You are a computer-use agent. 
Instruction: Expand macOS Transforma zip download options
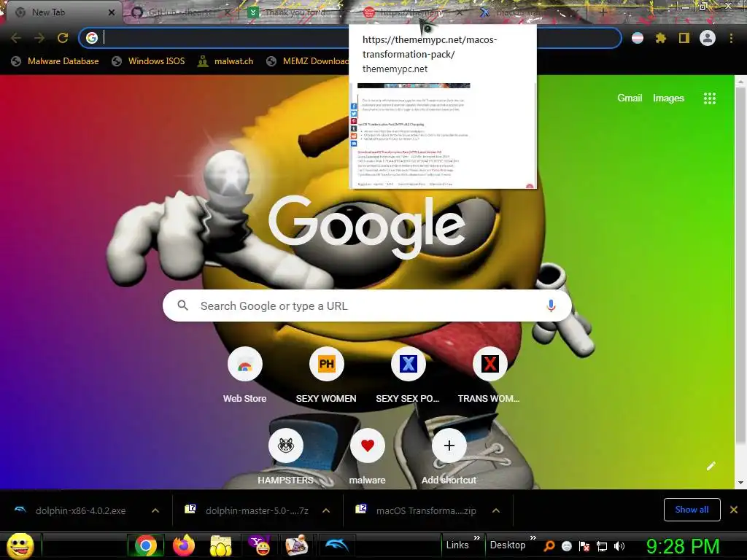(x=496, y=510)
